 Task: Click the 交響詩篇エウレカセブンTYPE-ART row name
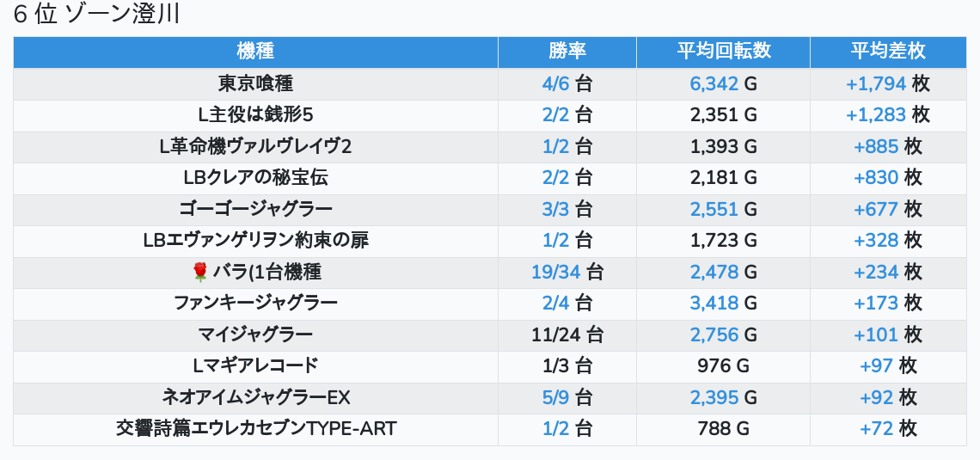[x=255, y=429]
